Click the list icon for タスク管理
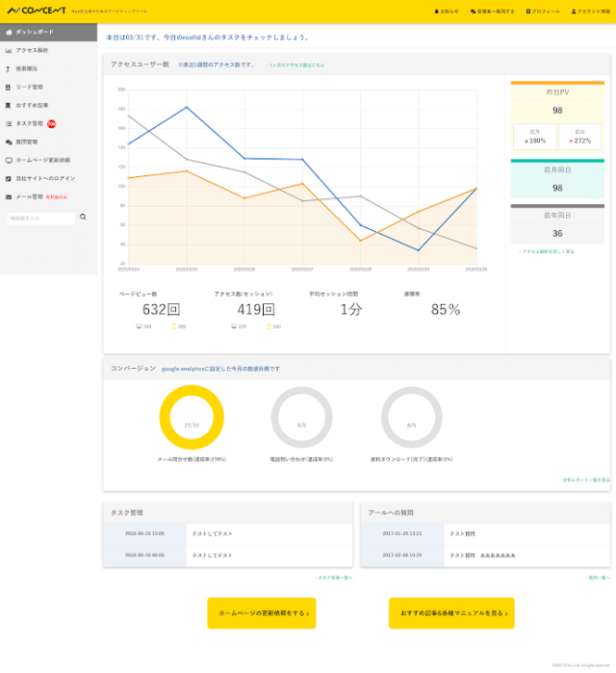616x673 pixels. pyautogui.click(x=9, y=123)
